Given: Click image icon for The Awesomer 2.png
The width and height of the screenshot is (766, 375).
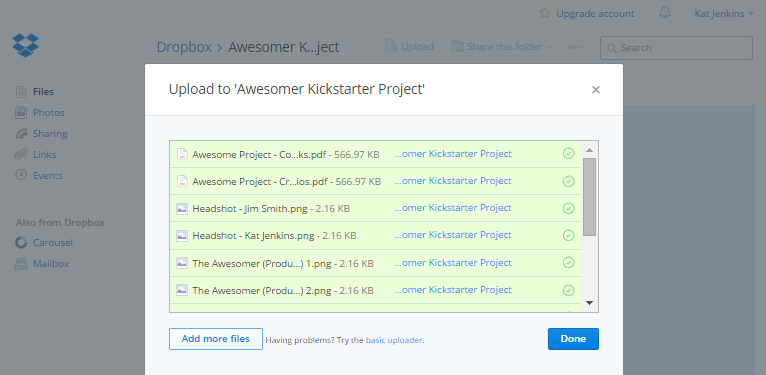Looking at the screenshot, I should (182, 290).
